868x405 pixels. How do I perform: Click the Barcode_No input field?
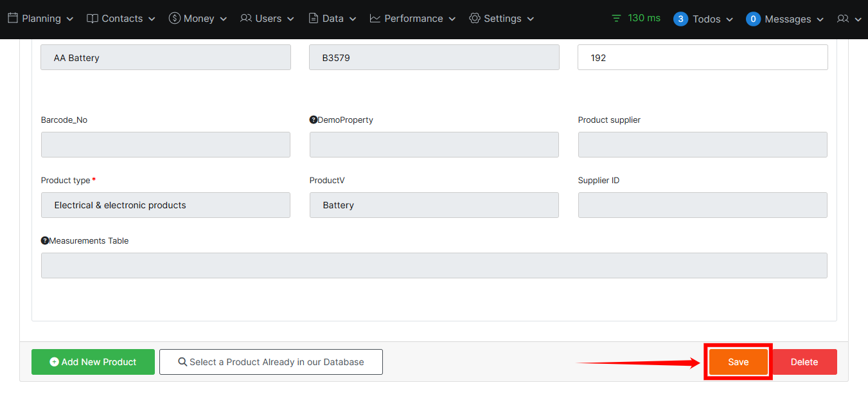tap(165, 145)
